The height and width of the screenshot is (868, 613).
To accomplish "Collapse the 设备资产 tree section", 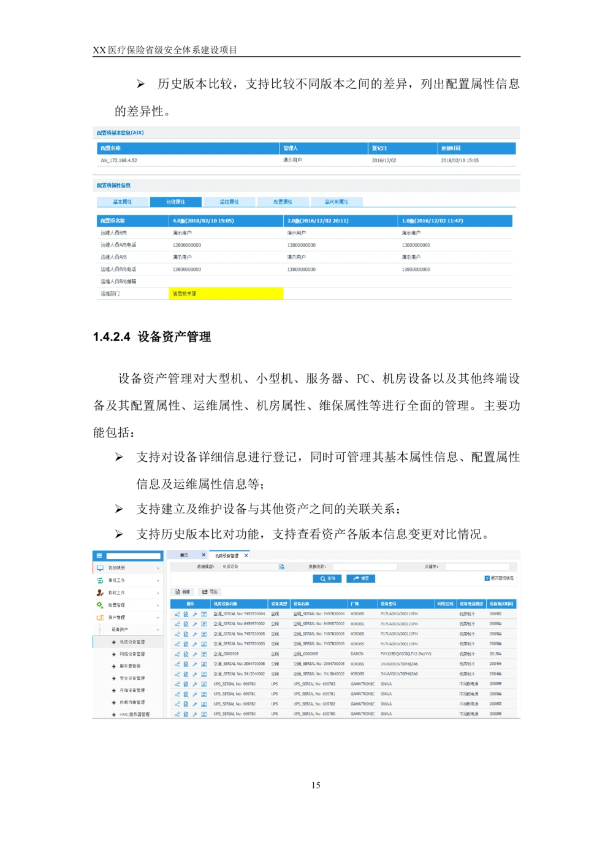I will 158,630.
